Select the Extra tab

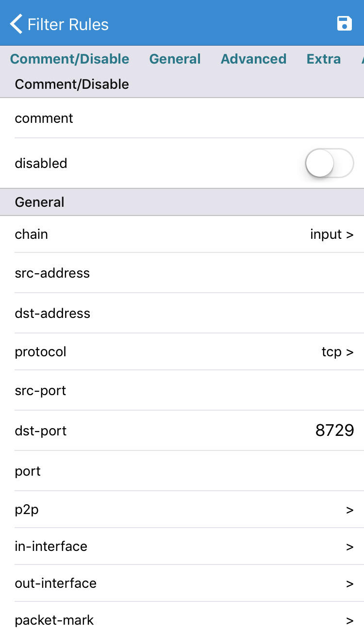(x=323, y=59)
